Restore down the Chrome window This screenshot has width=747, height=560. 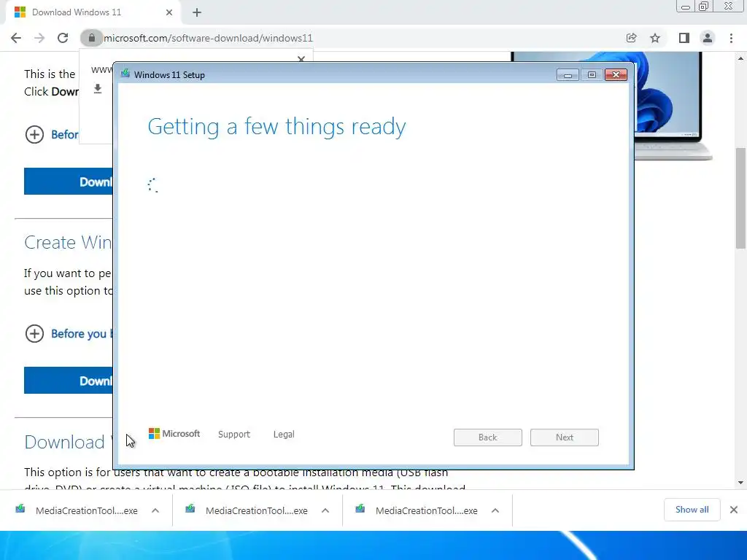[704, 7]
